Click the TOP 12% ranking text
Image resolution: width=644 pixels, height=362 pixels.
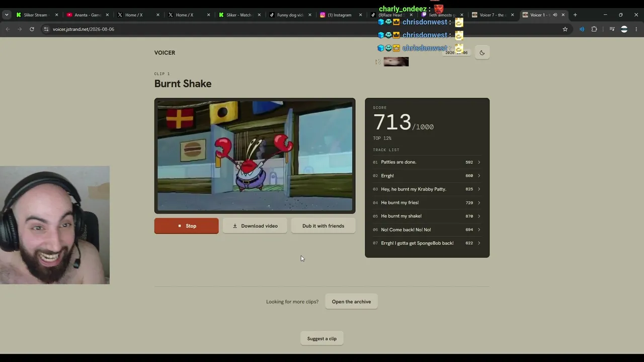(382, 138)
